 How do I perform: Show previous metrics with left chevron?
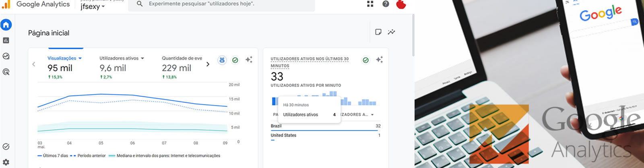[34, 64]
